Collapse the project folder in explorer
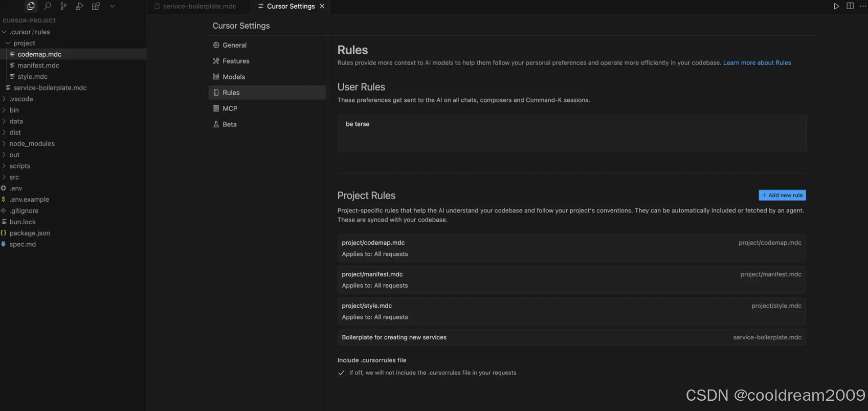 click(73, 43)
